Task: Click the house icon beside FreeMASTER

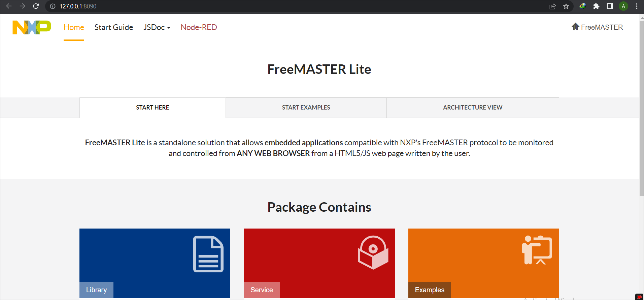Action: (x=575, y=27)
